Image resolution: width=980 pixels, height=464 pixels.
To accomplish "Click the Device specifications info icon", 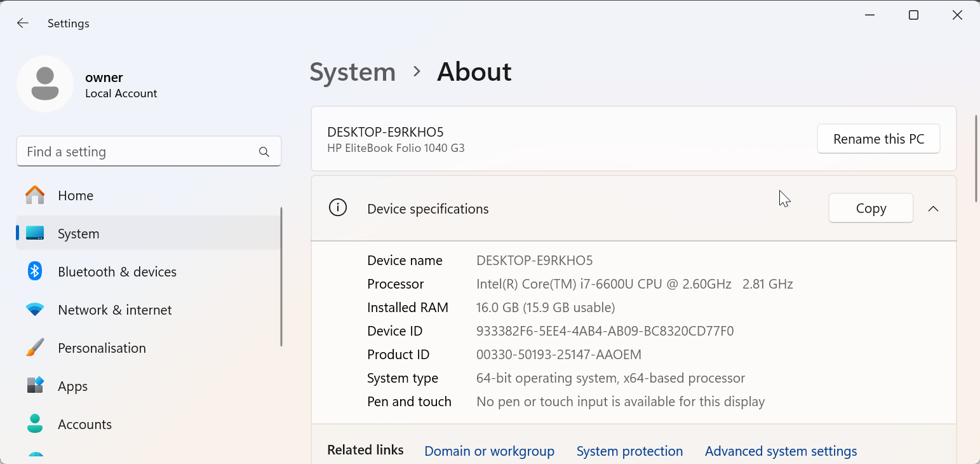I will point(338,208).
